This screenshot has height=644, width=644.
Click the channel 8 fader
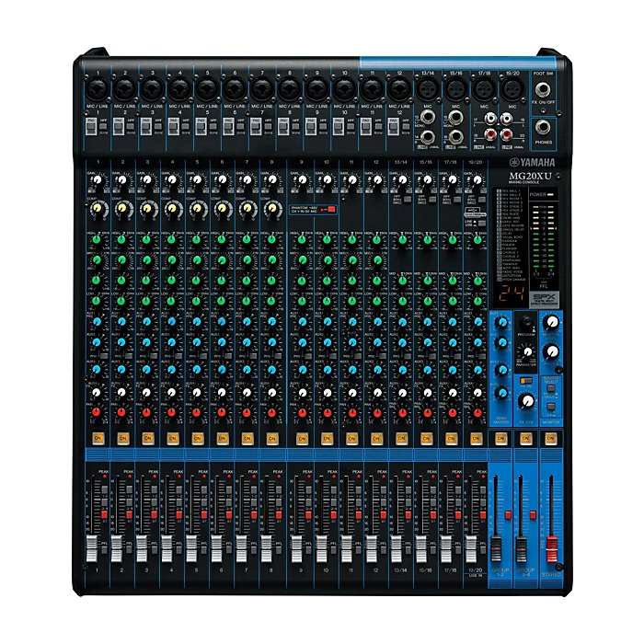point(266,548)
